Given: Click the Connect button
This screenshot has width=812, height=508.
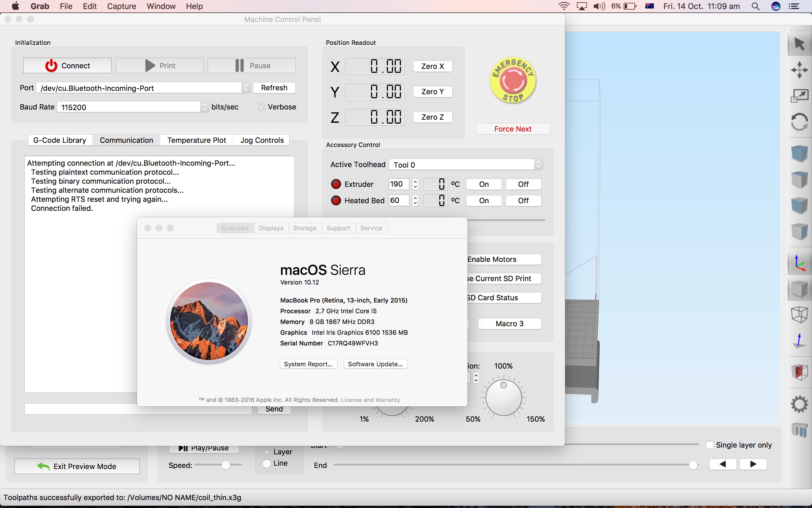Looking at the screenshot, I should (67, 65).
